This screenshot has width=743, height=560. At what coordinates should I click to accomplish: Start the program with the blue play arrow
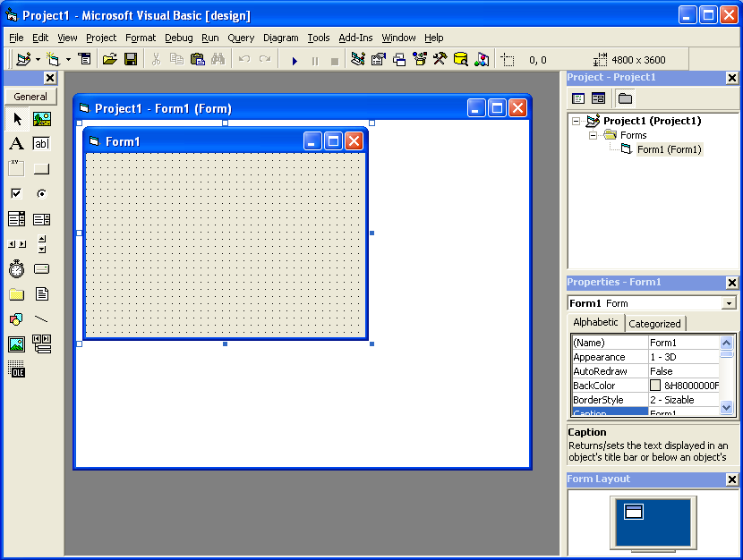(x=295, y=61)
